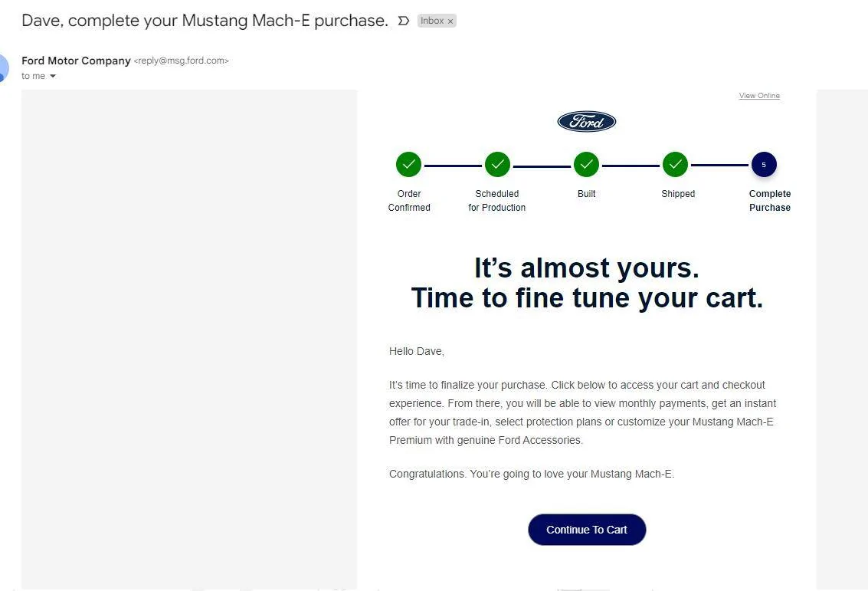Click the importance marker beside the subject
The image size is (868, 591).
[404, 21]
